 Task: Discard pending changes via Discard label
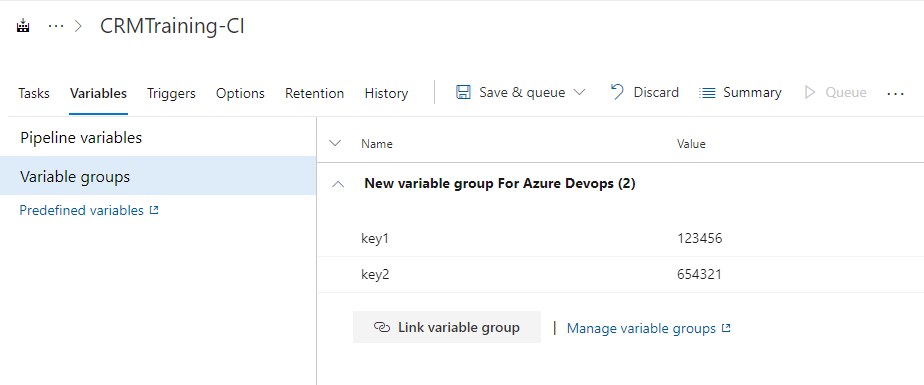(656, 93)
